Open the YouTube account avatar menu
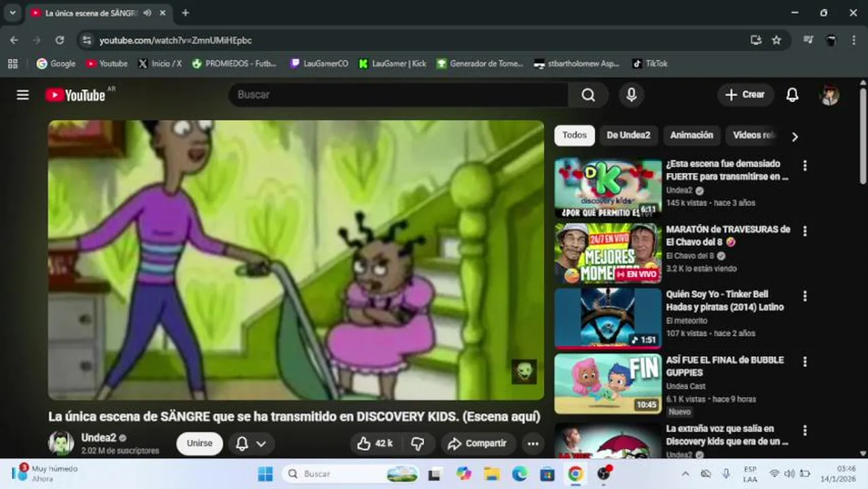This screenshot has width=868, height=489. (829, 95)
